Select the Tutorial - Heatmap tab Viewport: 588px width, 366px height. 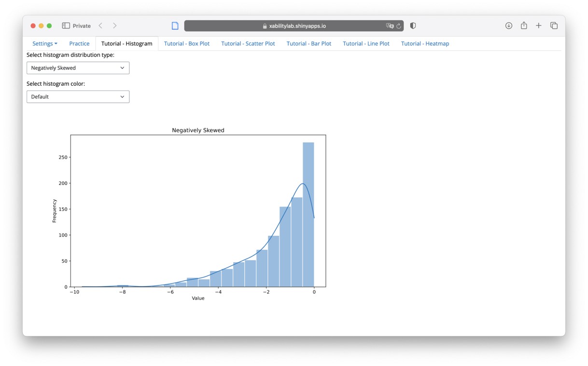pos(425,43)
